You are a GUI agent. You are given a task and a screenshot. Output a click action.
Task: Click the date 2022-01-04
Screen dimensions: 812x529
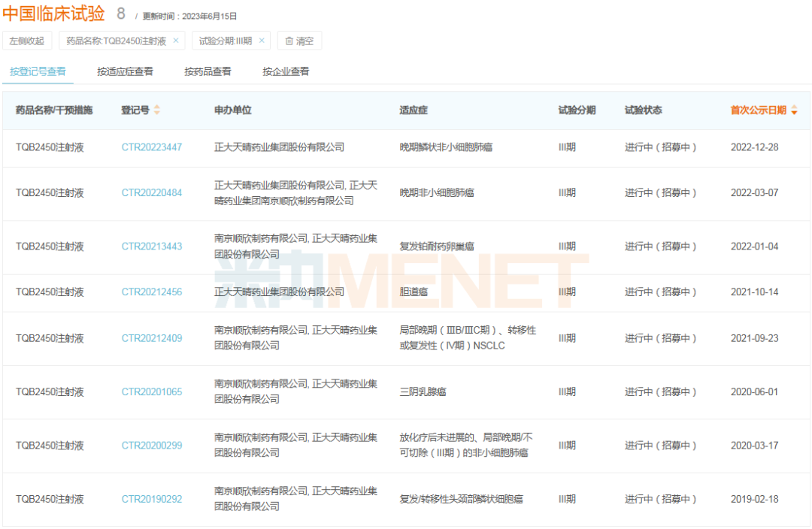(x=755, y=246)
